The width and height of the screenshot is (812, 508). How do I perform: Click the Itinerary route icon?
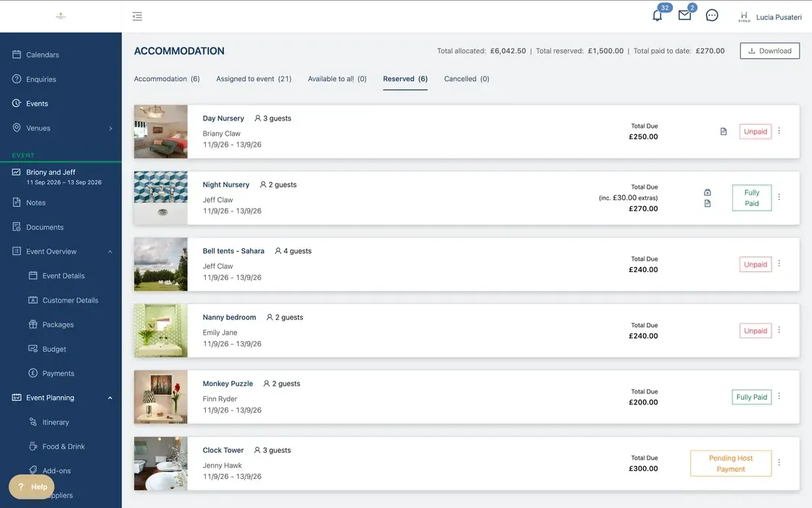[x=33, y=422]
